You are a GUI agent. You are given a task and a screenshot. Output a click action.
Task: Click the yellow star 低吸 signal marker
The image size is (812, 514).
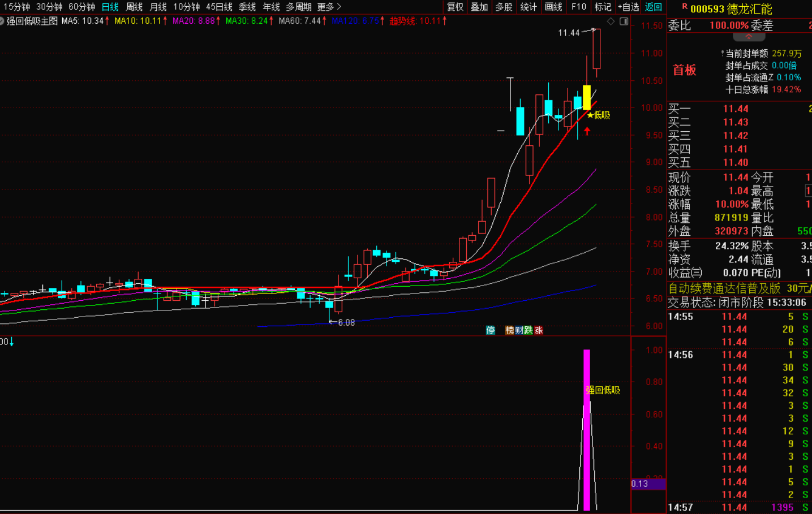[x=591, y=115]
